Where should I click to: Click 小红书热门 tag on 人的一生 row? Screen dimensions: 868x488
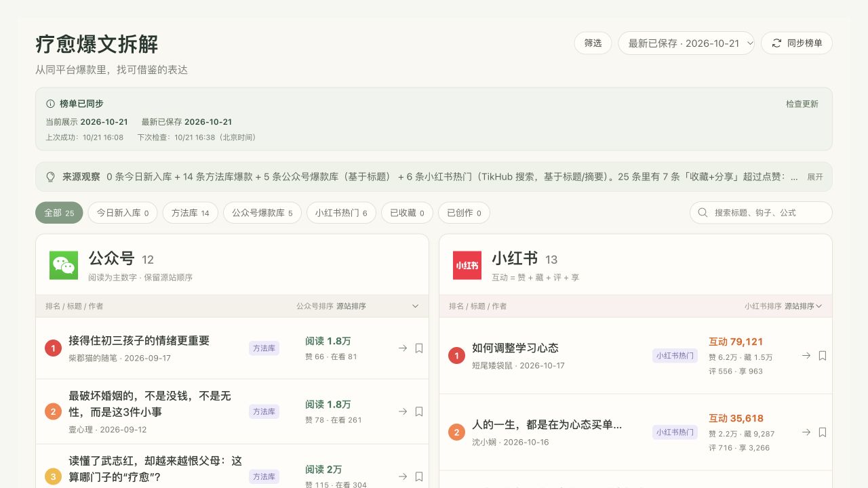tap(675, 432)
